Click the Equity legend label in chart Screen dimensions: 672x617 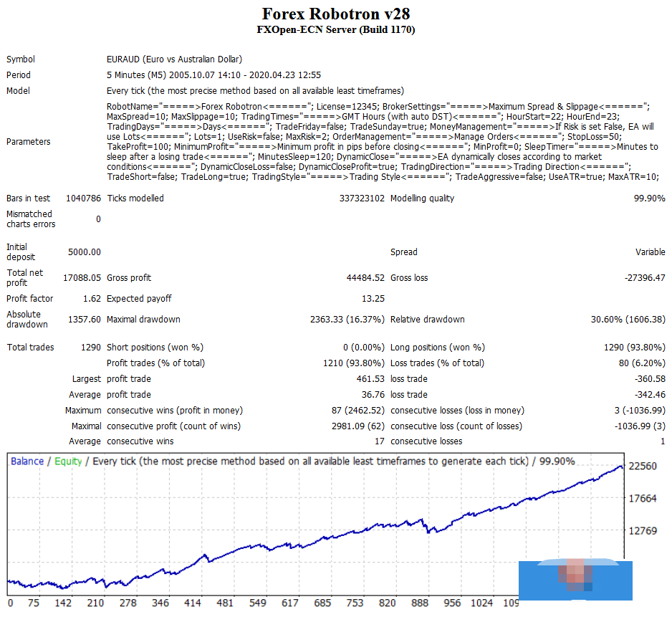click(x=68, y=461)
